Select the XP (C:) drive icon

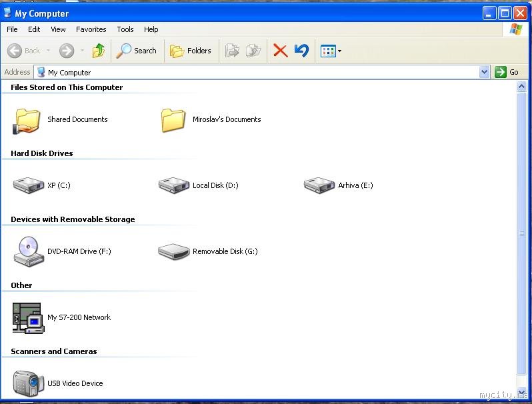pyautogui.click(x=29, y=185)
